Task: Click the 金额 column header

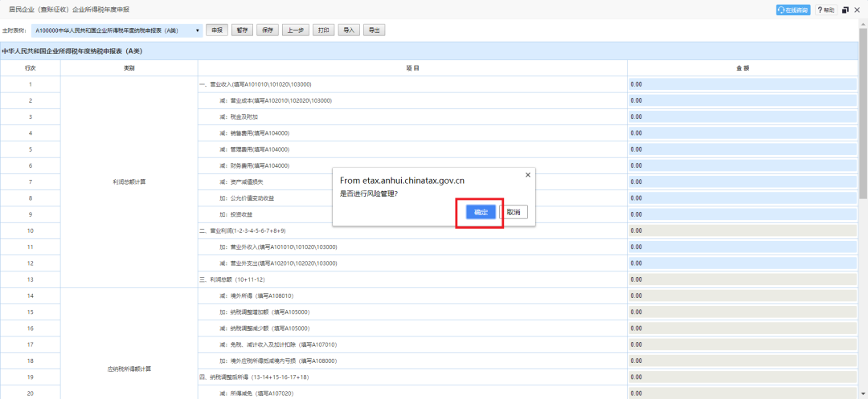Action: pos(743,68)
